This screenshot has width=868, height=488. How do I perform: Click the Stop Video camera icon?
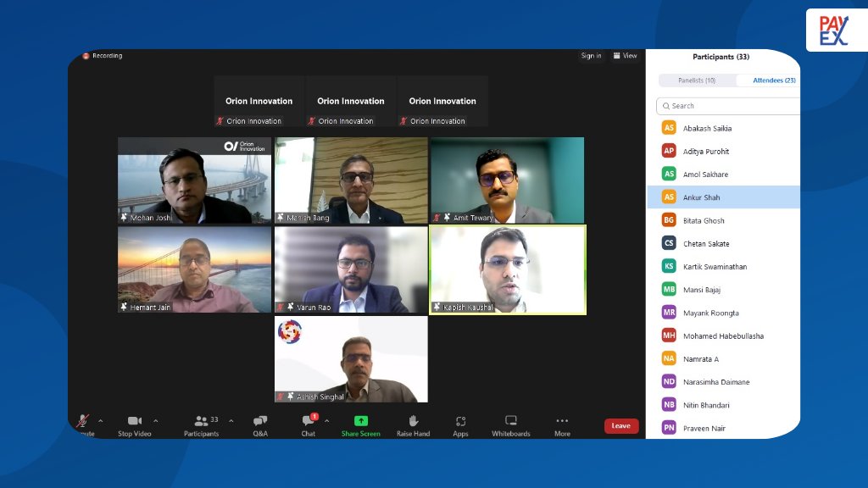pos(135,421)
